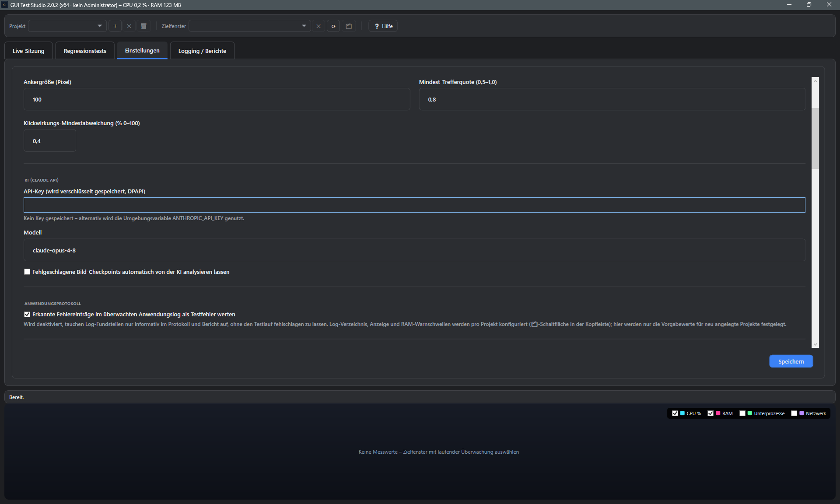Image resolution: width=840 pixels, height=504 pixels.
Task: Refresh the Zielfenster list
Action: coord(333,26)
